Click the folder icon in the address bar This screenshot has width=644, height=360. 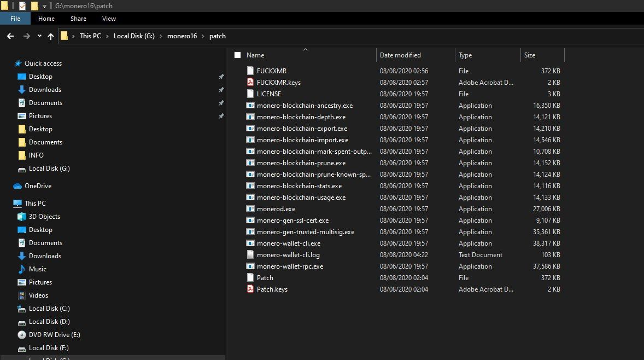[64, 36]
